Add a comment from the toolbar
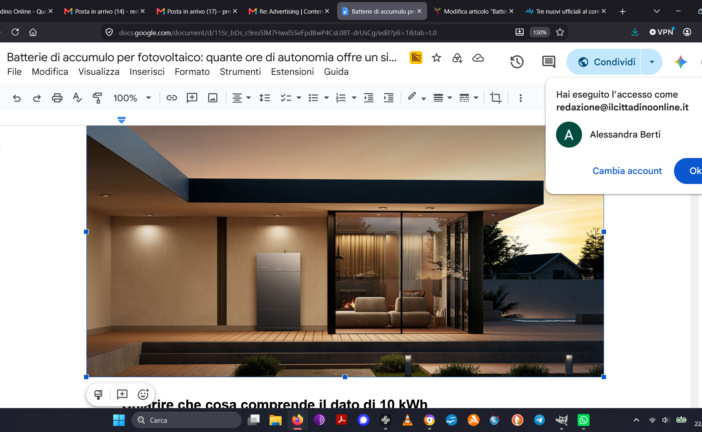The width and height of the screenshot is (702, 432). tap(192, 98)
